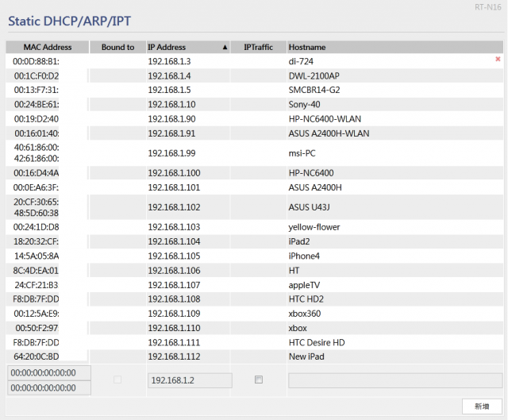Image resolution: width=508 pixels, height=420 pixels.
Task: Select IP 192.168.1.110 cell
Action: tap(174, 328)
